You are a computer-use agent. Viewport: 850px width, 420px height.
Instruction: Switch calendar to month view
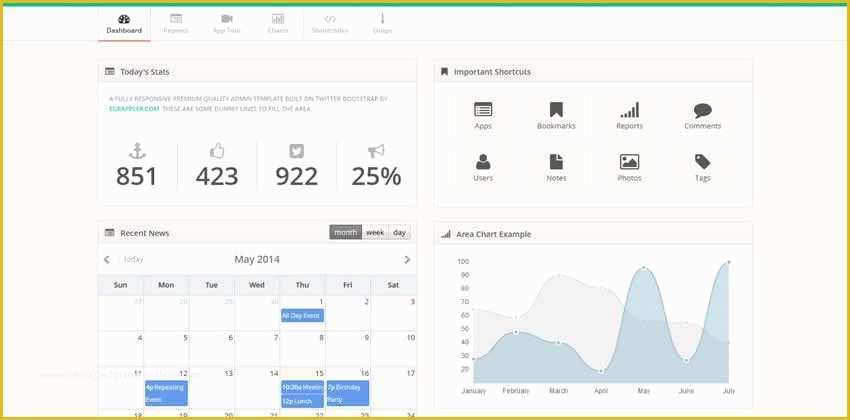345,232
